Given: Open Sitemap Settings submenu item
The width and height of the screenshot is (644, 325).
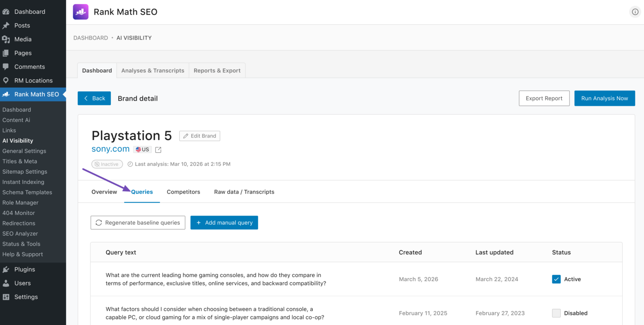Looking at the screenshot, I should pyautogui.click(x=25, y=171).
